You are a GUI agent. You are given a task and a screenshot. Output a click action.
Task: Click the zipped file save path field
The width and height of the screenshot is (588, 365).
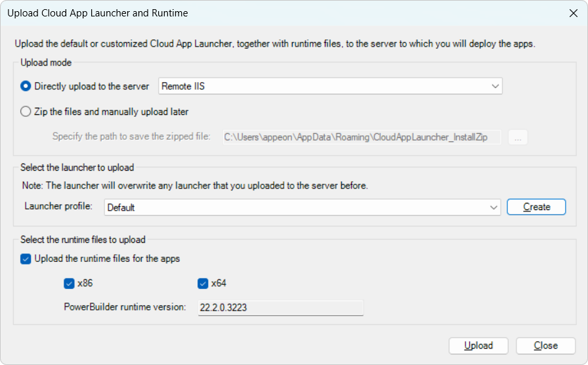click(362, 137)
